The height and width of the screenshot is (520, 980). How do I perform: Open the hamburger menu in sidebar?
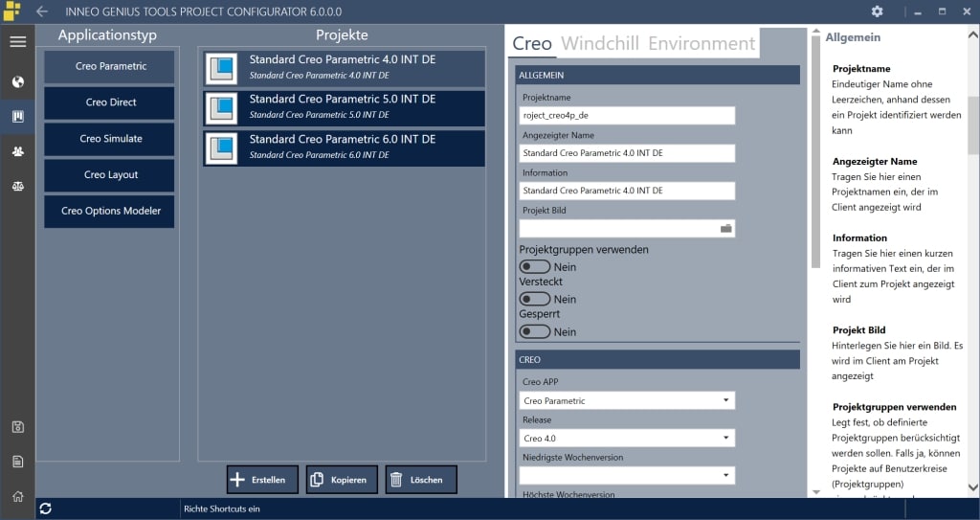(x=17, y=42)
